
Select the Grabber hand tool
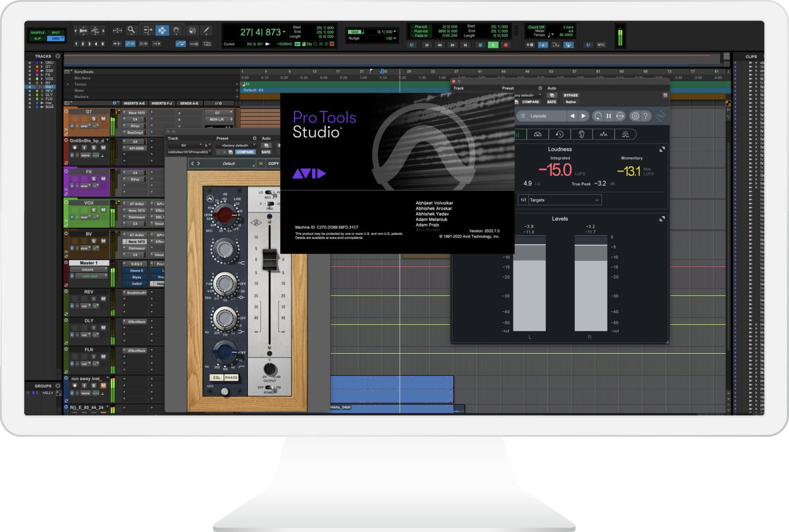tap(176, 30)
